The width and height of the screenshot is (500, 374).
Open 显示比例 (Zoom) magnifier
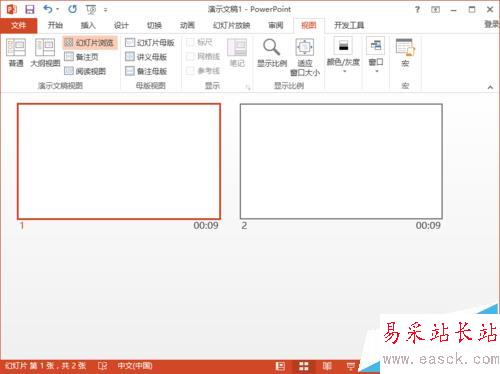pyautogui.click(x=272, y=53)
